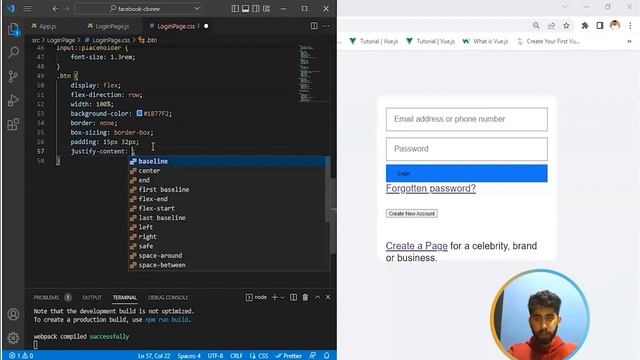Go back with the navigation arrow
640x360 pixels.
(x=56, y=9)
